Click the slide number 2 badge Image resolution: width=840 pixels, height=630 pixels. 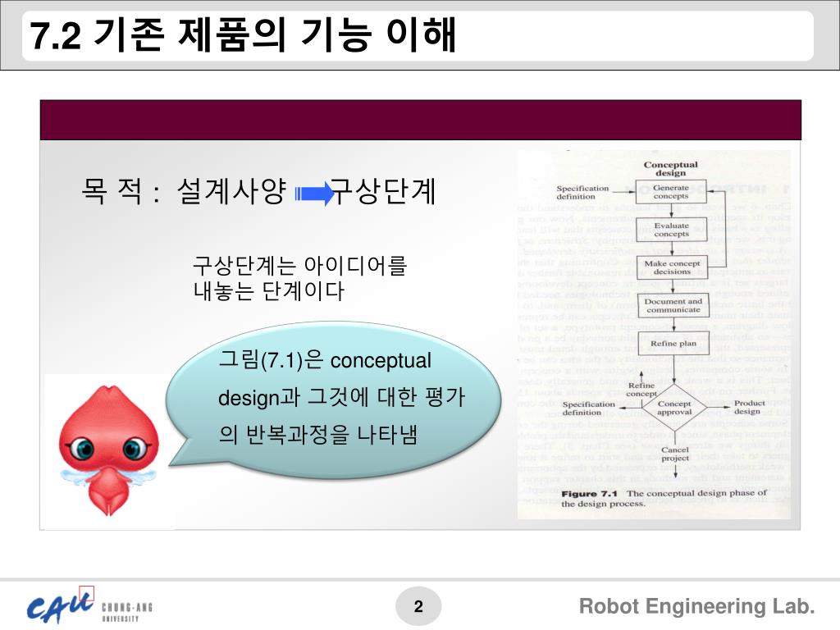[x=418, y=606]
